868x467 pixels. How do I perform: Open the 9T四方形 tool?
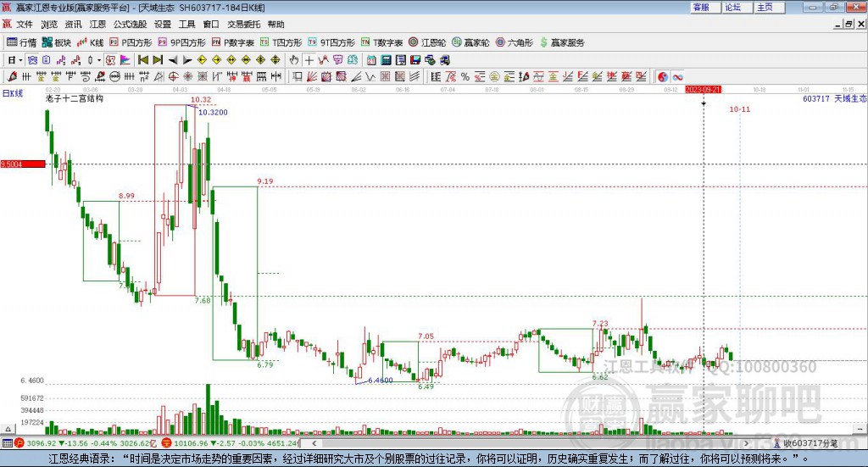point(331,42)
